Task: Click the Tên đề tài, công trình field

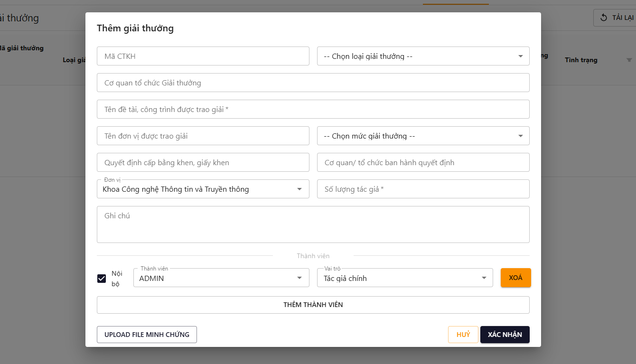Action: (313, 109)
